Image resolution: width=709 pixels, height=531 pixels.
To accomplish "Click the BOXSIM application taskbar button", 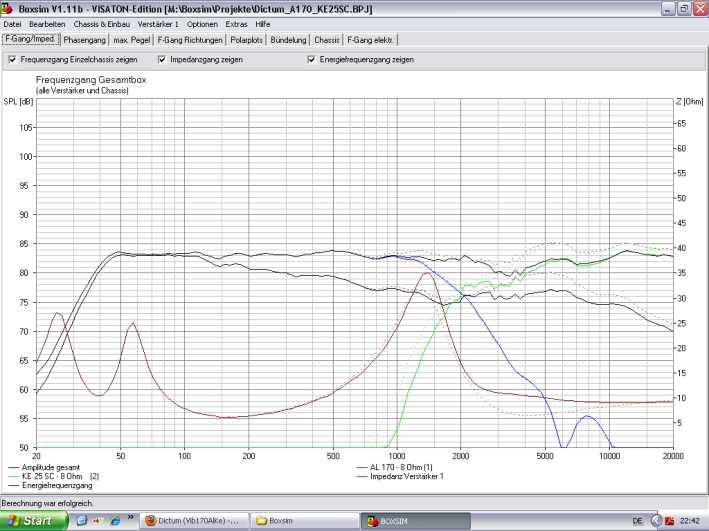I will pos(411,521).
